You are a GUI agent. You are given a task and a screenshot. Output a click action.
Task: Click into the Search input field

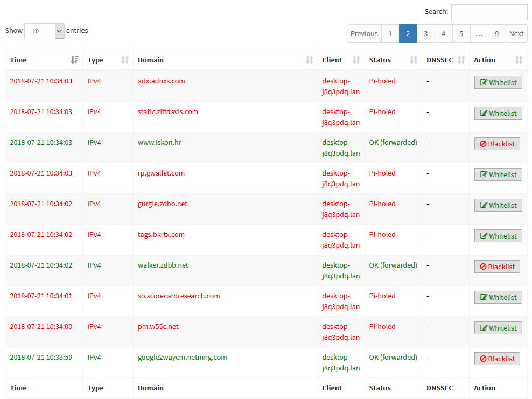pos(489,12)
